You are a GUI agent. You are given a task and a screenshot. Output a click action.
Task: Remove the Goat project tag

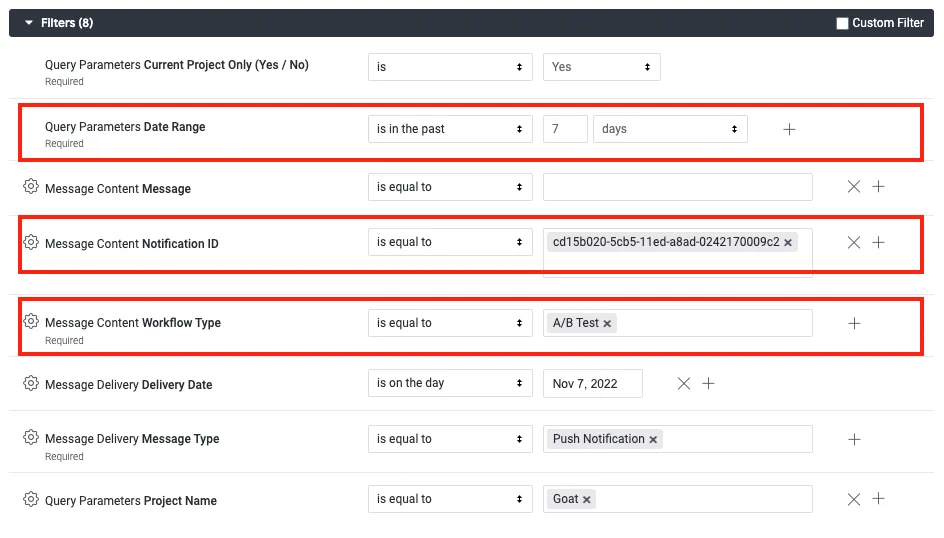point(587,500)
